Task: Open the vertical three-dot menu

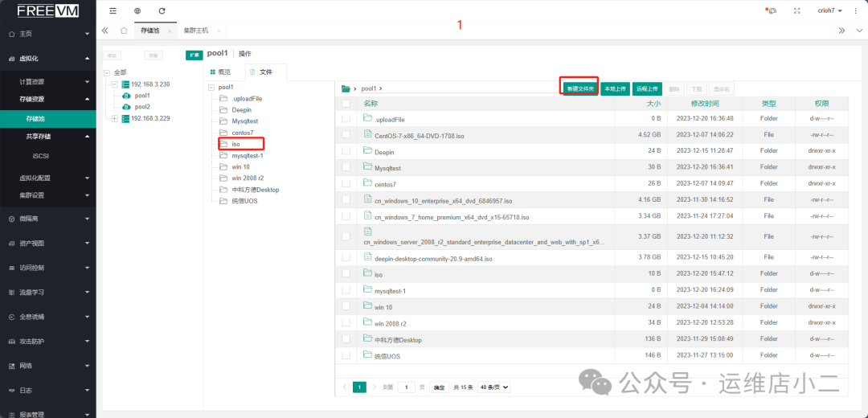Action: click(854, 10)
